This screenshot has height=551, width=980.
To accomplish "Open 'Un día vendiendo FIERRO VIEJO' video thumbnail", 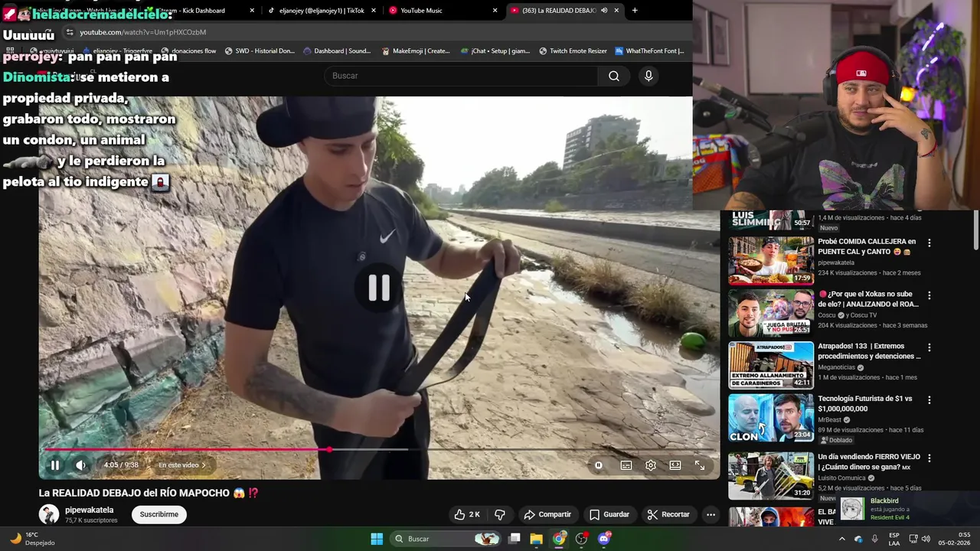I will [771, 475].
